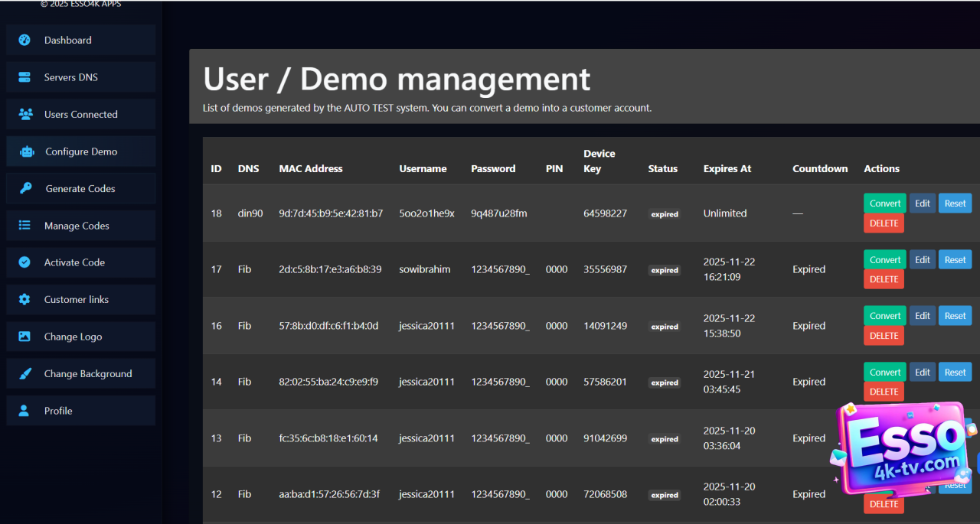Click the Esso 4k-tv.com logo badge
Screen dimensions: 980x524
tap(903, 448)
